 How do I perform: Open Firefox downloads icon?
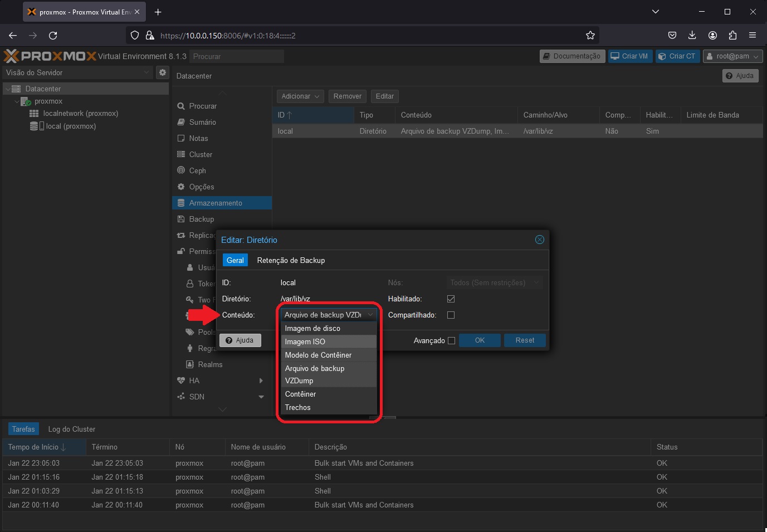(692, 35)
